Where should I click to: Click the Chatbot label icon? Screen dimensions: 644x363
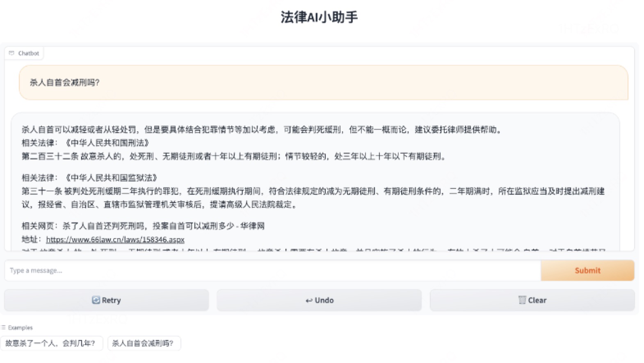coord(11,53)
